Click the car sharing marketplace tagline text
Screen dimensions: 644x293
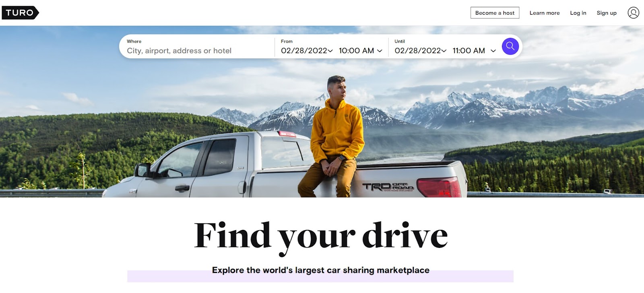pyautogui.click(x=320, y=270)
